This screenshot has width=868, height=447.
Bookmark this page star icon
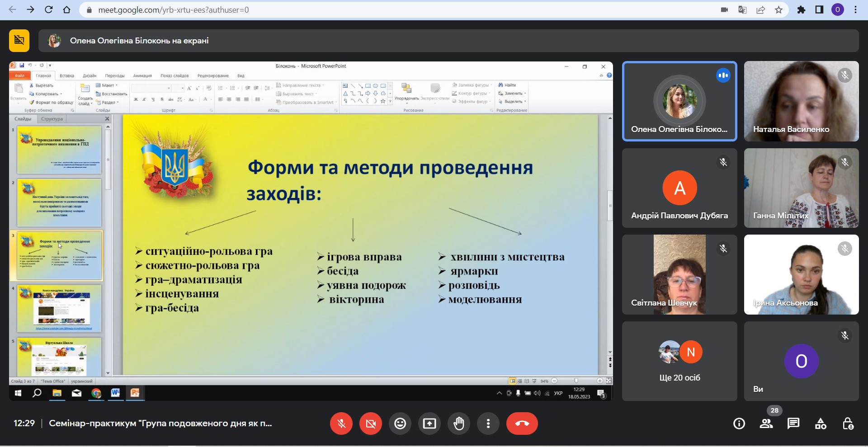point(778,10)
